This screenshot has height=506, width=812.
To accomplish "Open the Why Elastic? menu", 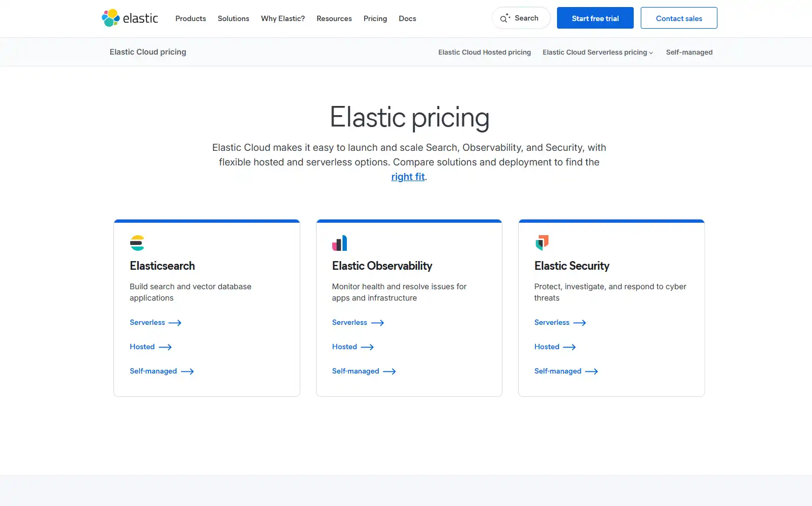I will coord(283,18).
